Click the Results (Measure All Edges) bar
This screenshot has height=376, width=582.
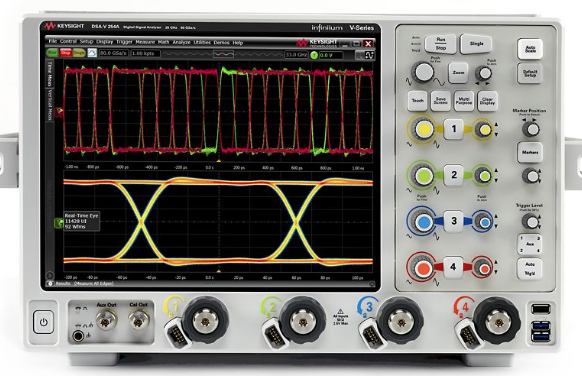(x=210, y=284)
